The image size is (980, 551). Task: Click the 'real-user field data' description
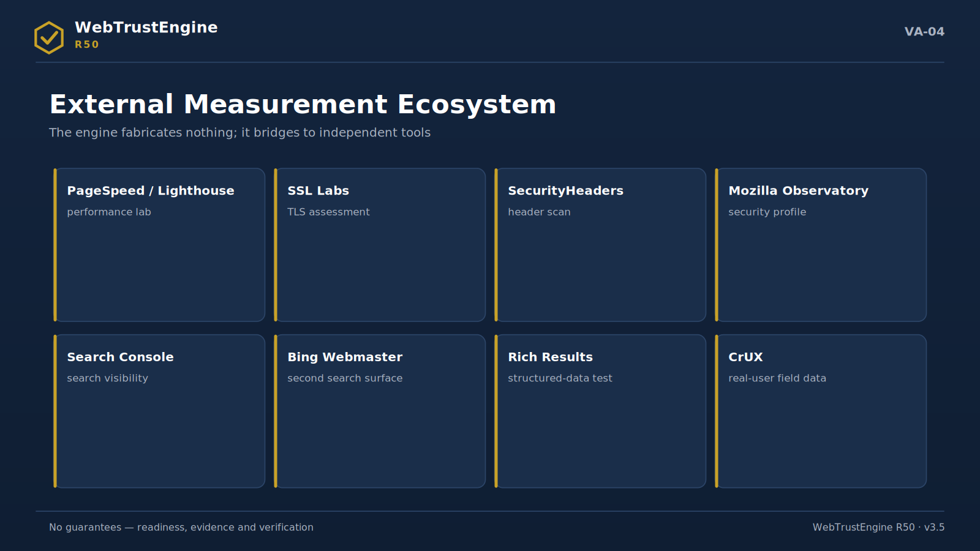tap(777, 378)
